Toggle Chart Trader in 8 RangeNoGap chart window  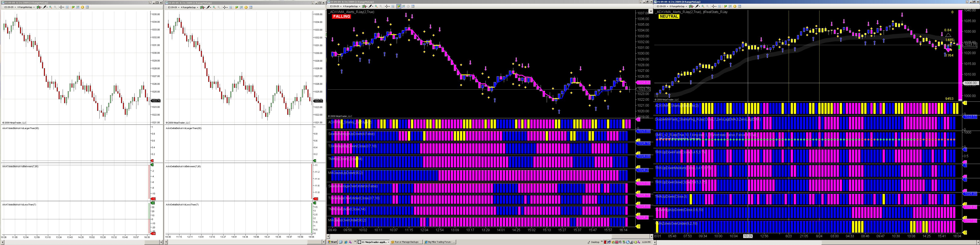[x=725, y=7]
